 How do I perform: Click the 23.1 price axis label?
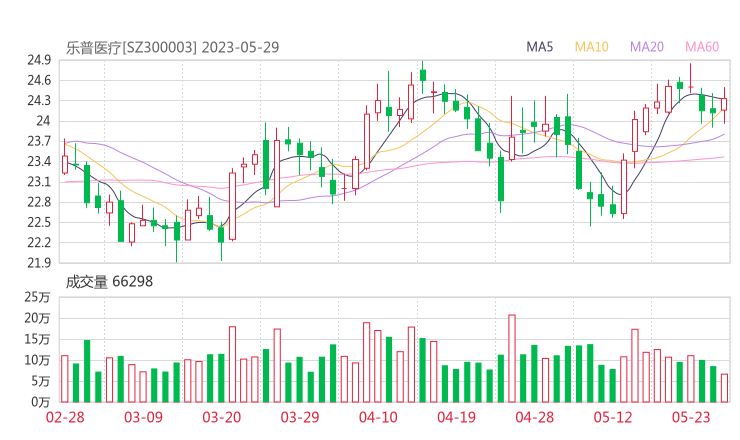coord(39,182)
